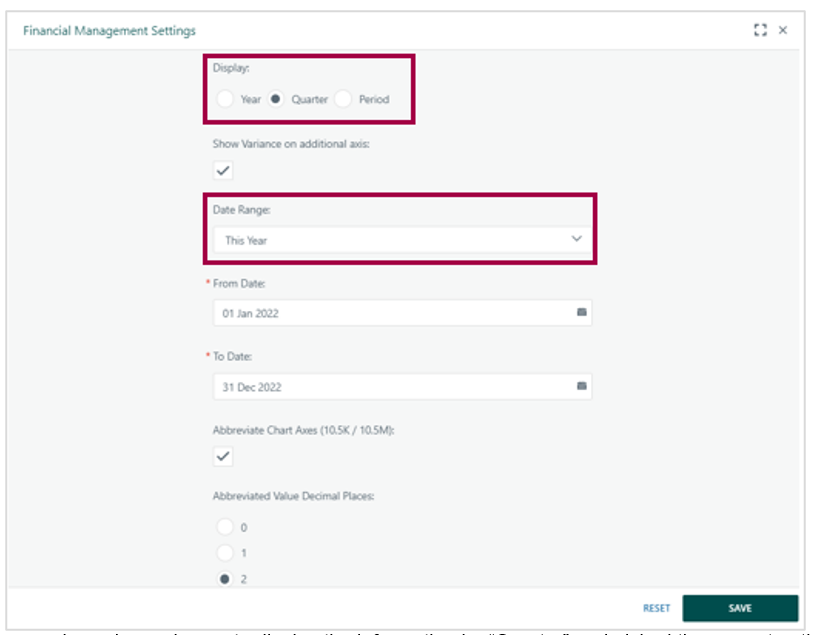Select the Year display option
This screenshot has height=635, width=814.
tap(225, 99)
